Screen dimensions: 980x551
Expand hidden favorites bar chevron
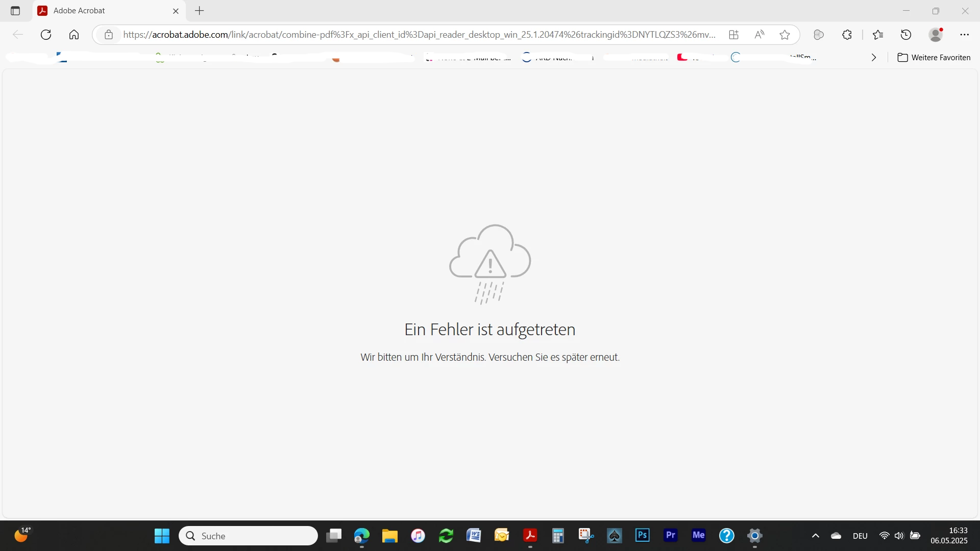[874, 58]
